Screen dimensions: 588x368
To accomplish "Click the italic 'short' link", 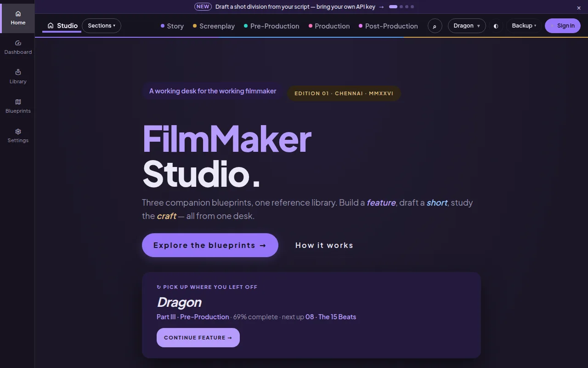I will click(437, 202).
